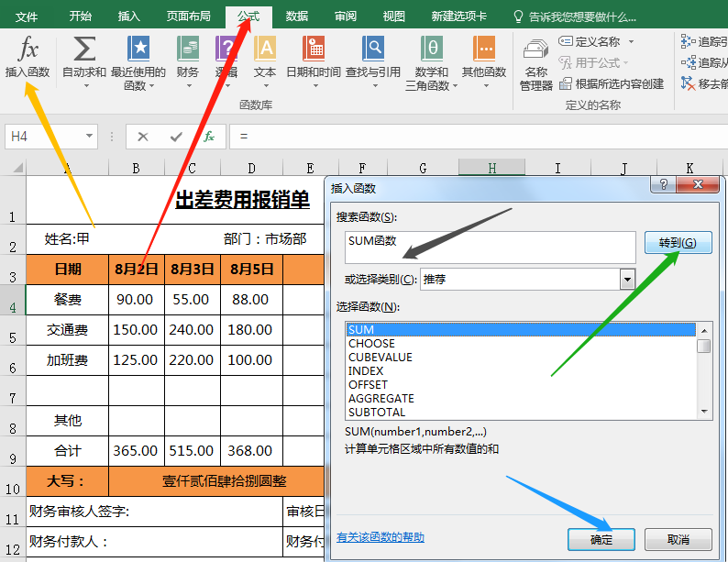
Task: Select OFFSET in the function list
Action: point(521,385)
